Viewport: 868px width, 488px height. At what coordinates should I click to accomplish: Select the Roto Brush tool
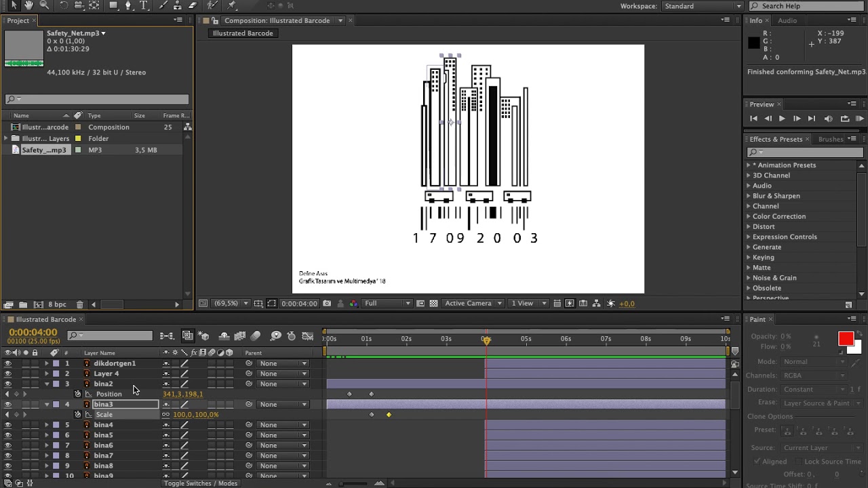click(x=213, y=5)
